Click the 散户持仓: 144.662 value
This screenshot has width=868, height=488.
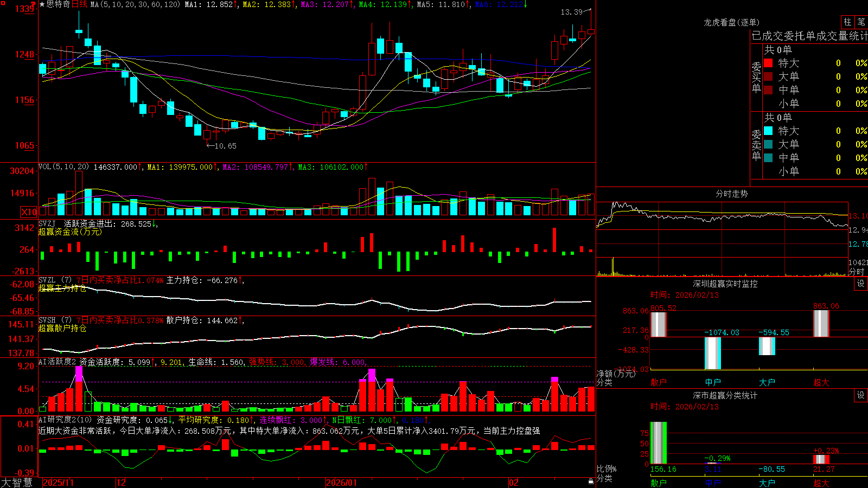(202, 320)
